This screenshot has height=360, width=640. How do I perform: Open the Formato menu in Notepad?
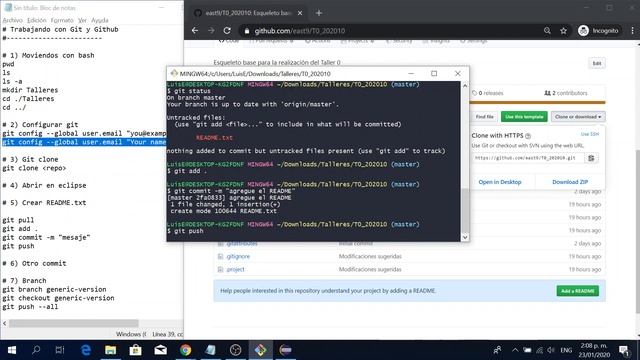(62, 20)
